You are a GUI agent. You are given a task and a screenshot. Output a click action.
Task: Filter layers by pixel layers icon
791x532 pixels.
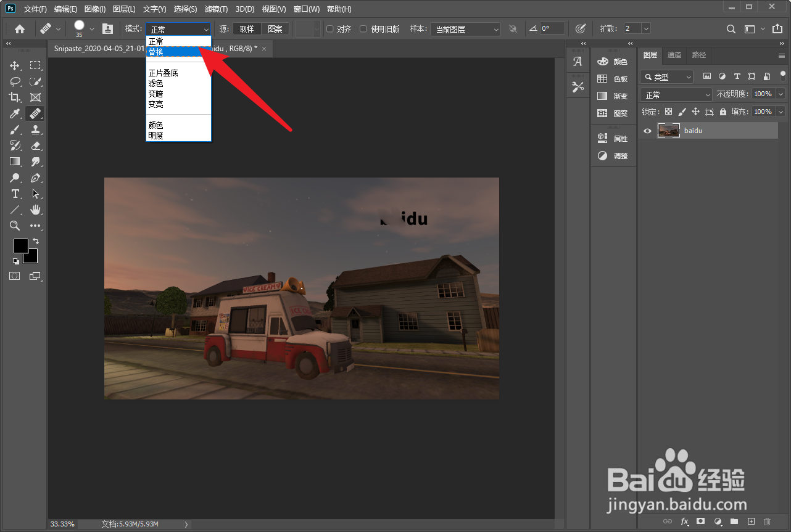tap(707, 76)
